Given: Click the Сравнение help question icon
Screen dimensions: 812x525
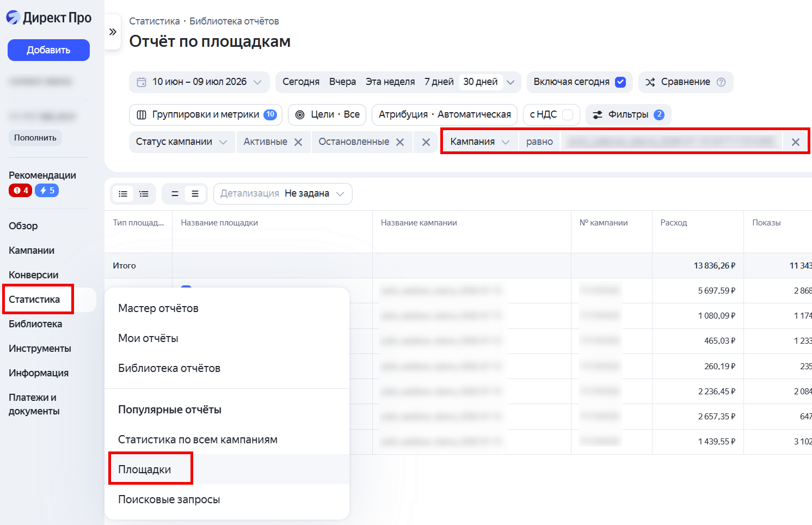Looking at the screenshot, I should click(x=721, y=82).
